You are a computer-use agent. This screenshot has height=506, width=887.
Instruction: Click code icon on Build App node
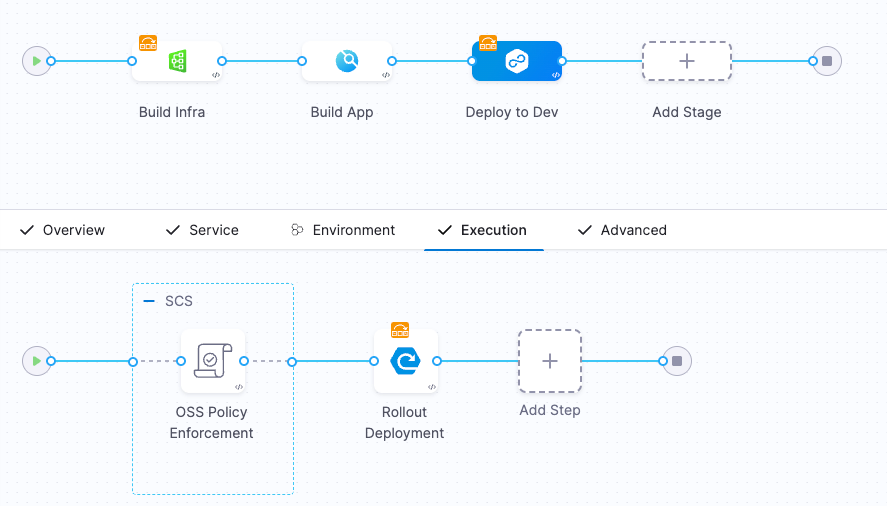[386, 75]
